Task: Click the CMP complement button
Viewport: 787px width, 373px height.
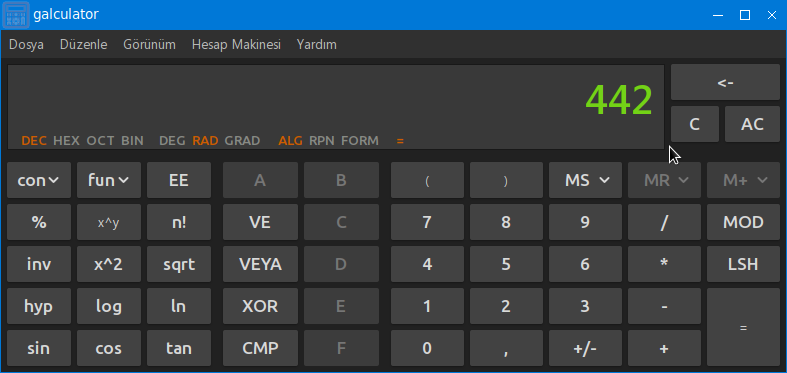Action: [260, 348]
